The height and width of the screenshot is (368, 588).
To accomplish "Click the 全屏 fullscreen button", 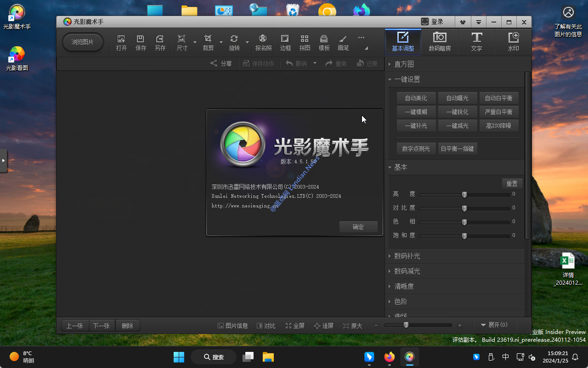I will click(295, 326).
